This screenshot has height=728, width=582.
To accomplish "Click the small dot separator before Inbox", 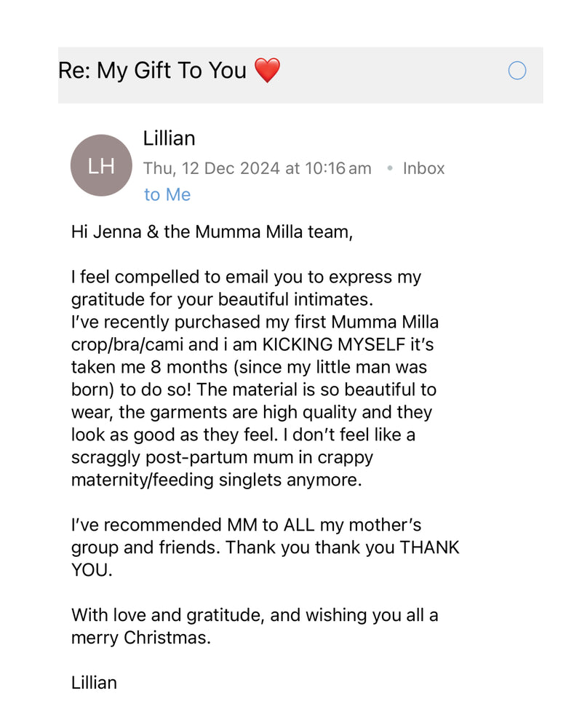I will (389, 168).
